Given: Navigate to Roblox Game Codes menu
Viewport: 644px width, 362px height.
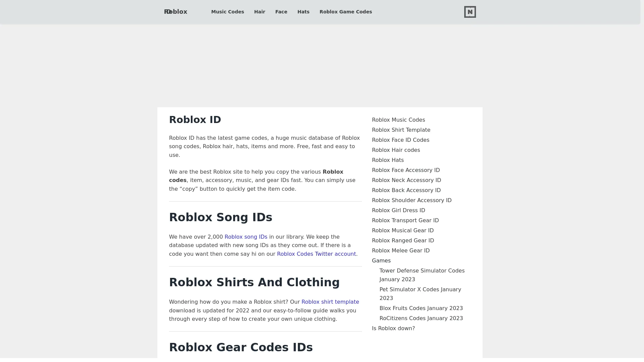Looking at the screenshot, I should (x=345, y=12).
